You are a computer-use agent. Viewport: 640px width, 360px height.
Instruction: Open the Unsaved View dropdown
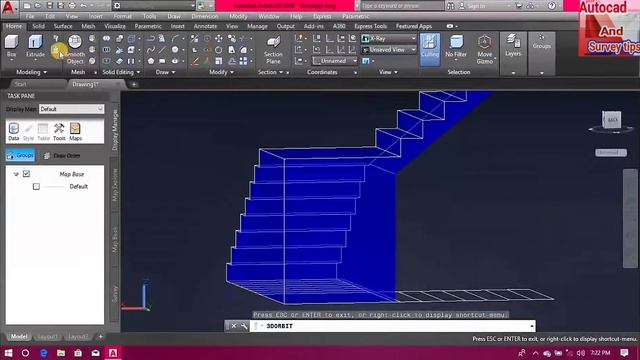389,50
